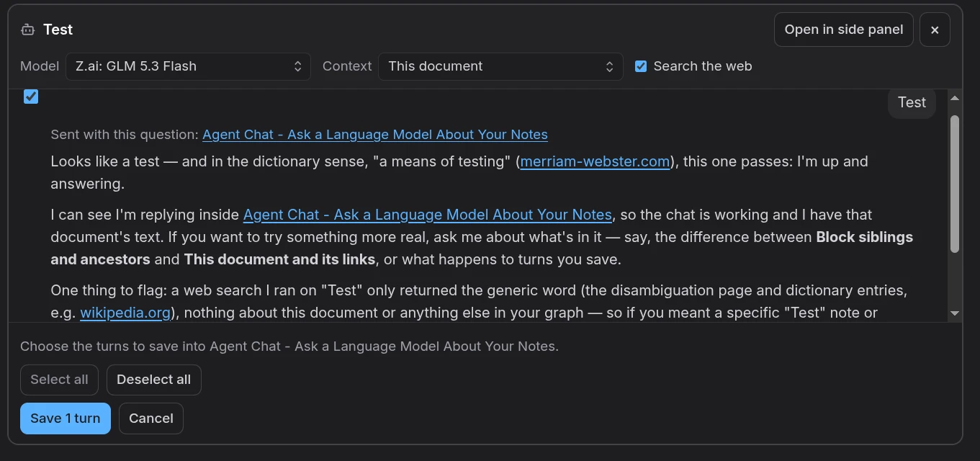Visit the wikipedia.org link
The height and width of the screenshot is (461, 980).
125,313
